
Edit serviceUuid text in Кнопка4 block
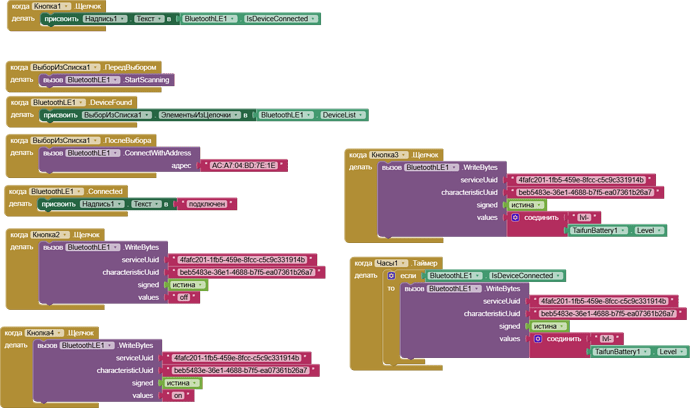(x=236, y=358)
